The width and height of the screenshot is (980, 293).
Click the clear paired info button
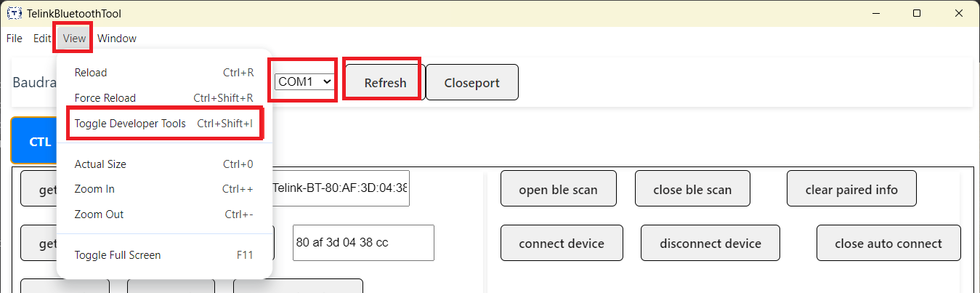click(851, 189)
